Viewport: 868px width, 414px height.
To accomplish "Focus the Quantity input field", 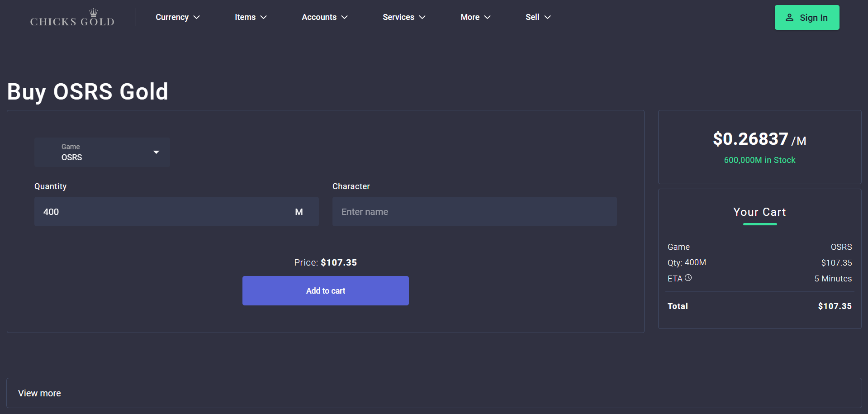I will 163,212.
